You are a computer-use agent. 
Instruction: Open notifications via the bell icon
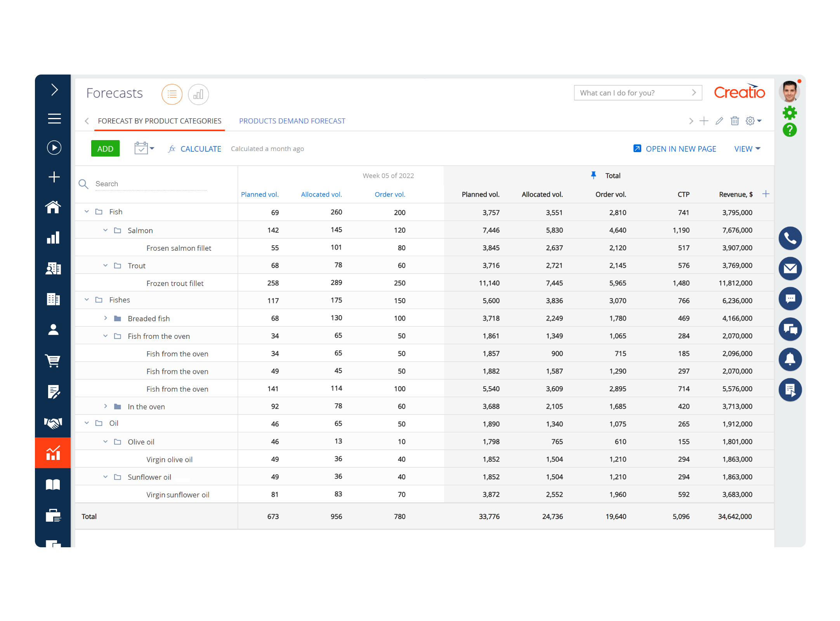[x=790, y=359]
